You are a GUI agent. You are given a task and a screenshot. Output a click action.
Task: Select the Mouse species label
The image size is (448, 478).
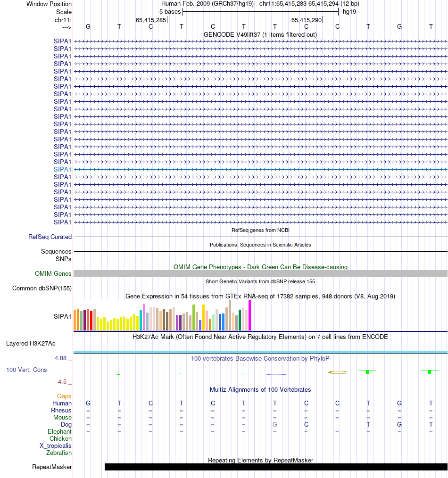tap(62, 417)
